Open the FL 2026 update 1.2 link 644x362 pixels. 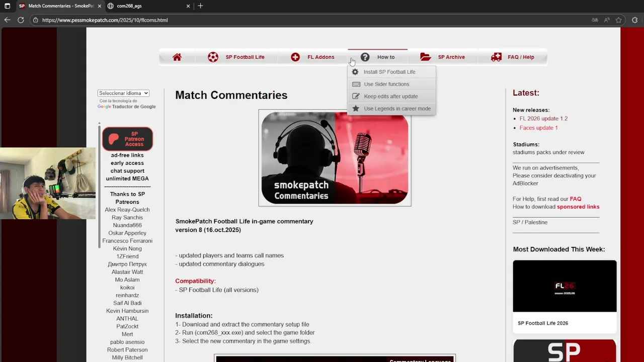[x=543, y=119]
